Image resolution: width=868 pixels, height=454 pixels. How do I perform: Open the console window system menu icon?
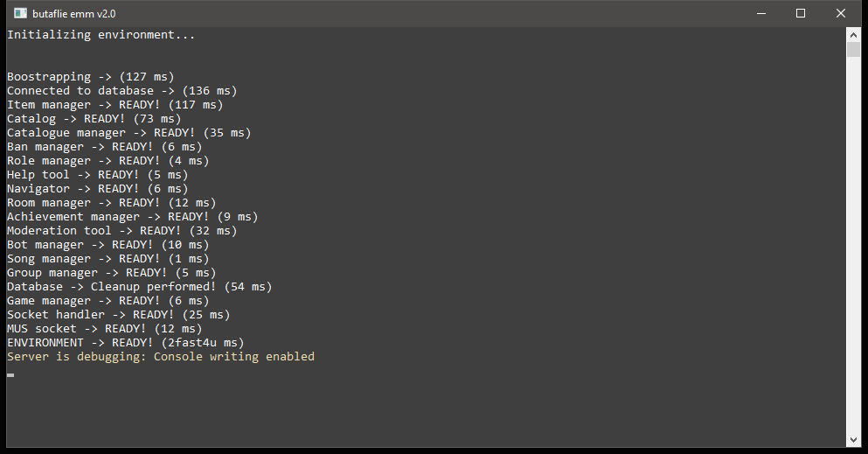[x=20, y=13]
